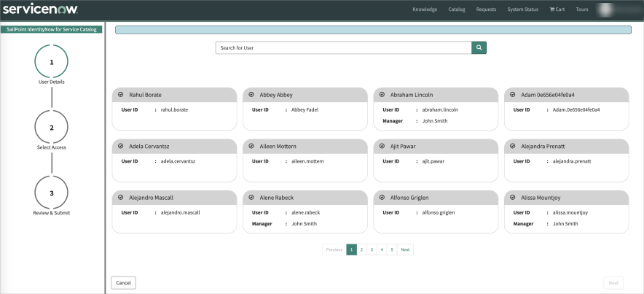The image size is (644, 294).
Task: Click user ID alejandro.mascall
Action: (x=180, y=212)
